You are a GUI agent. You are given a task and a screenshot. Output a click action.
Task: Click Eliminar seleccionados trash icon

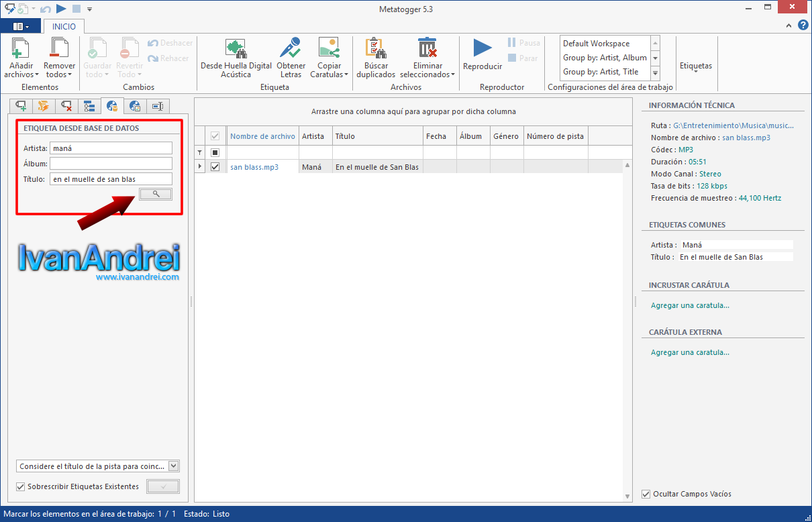tap(427, 48)
